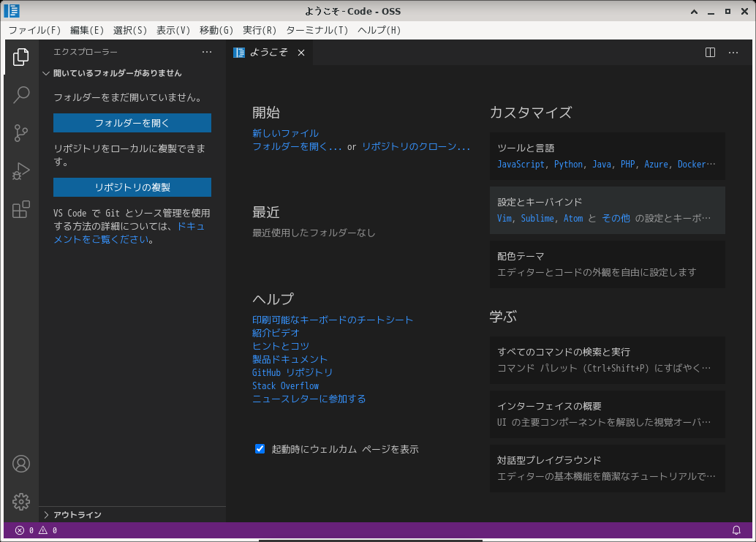Open the 移動(G) menu
This screenshot has width=756, height=542.
216,31
